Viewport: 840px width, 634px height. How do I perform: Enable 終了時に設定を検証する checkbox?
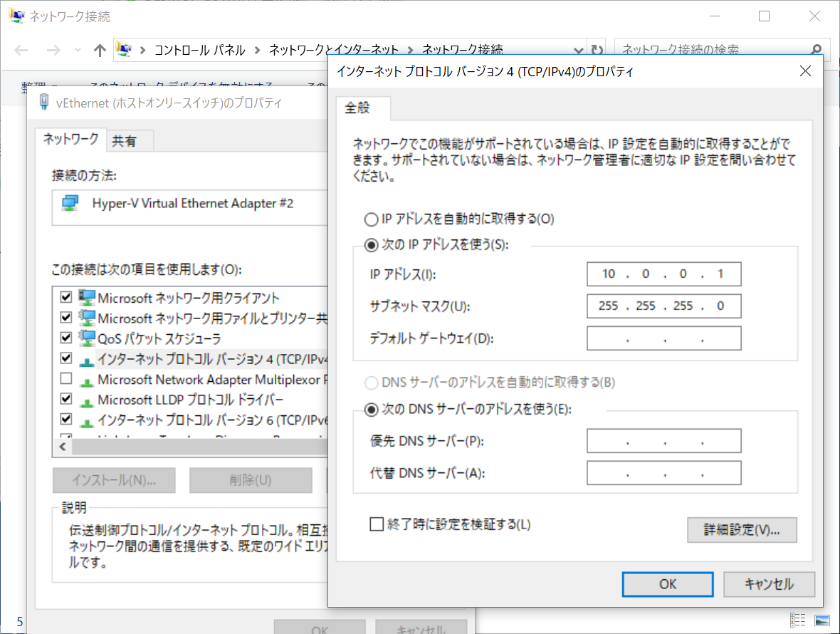377,525
